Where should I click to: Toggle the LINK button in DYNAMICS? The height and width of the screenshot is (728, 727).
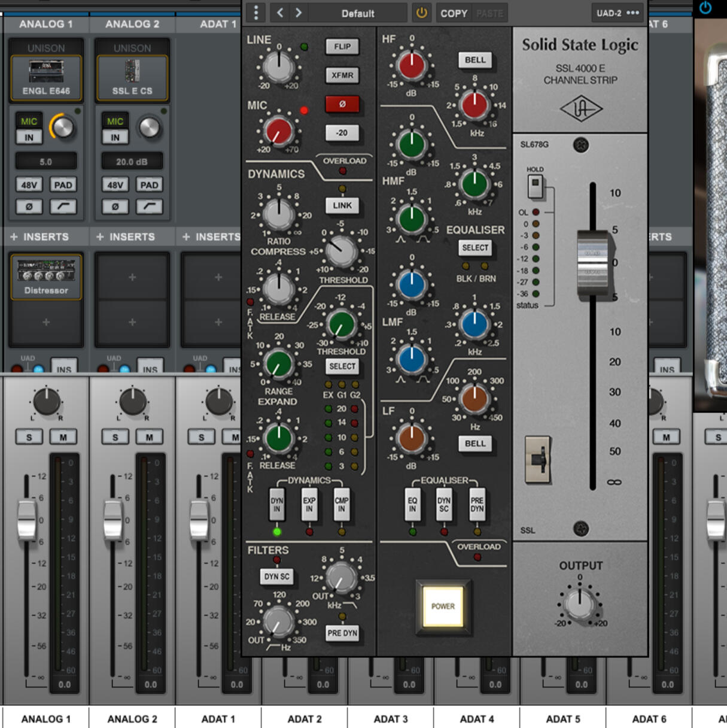342,205
